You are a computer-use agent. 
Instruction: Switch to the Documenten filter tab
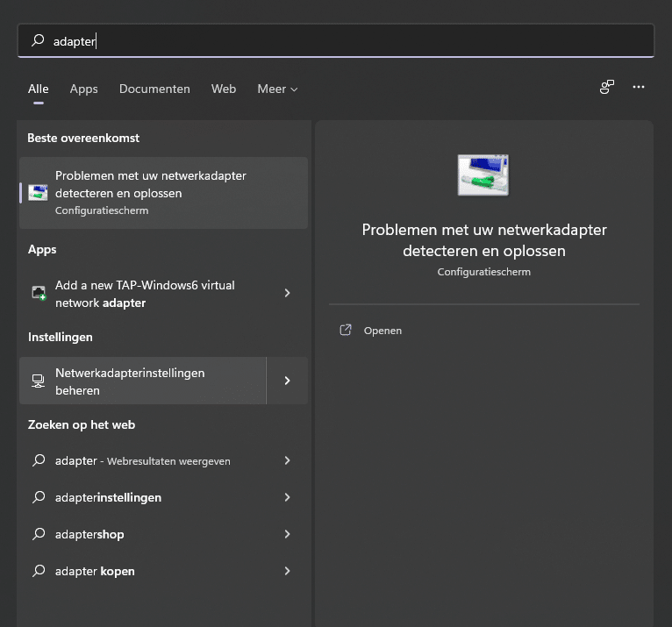[x=154, y=89]
